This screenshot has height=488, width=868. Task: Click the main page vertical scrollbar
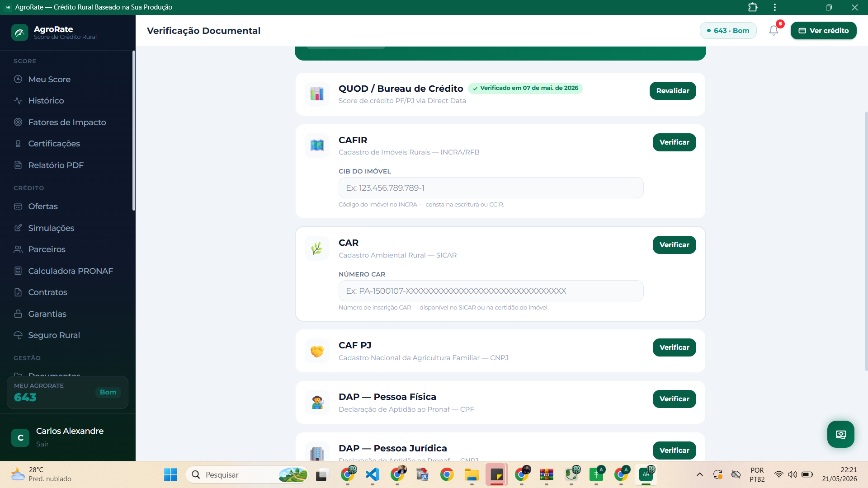point(866,241)
